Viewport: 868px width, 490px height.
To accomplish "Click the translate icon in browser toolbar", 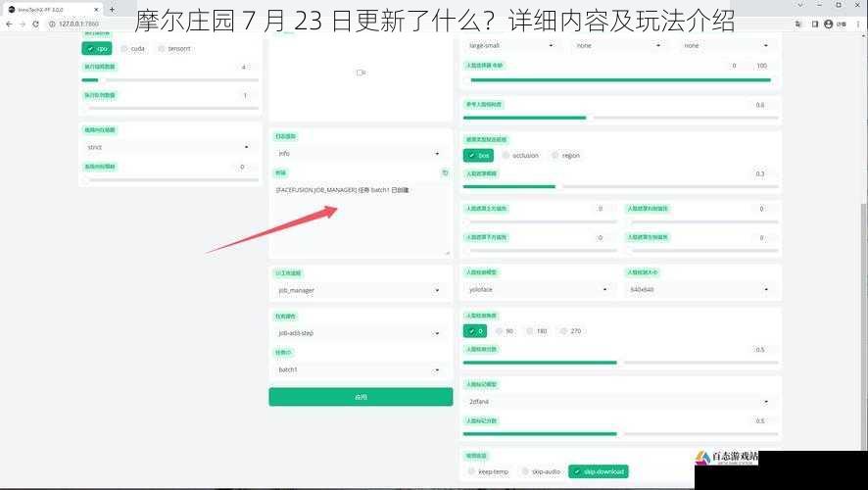I will [797, 24].
